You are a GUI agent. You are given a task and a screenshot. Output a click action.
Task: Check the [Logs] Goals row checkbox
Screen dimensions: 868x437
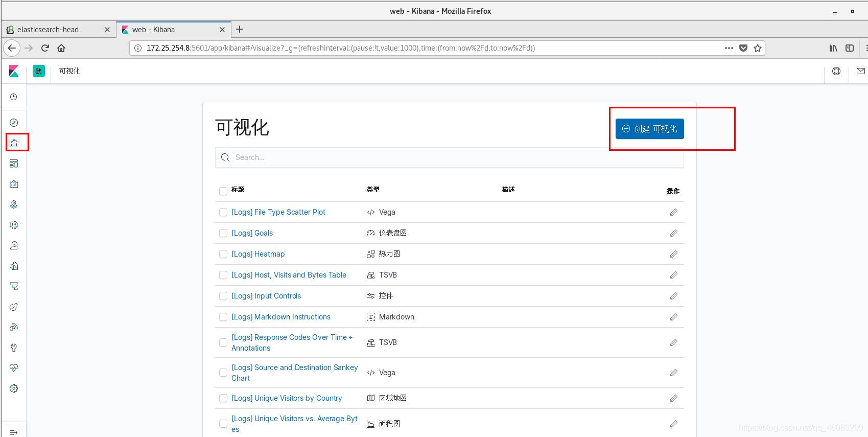[x=223, y=233]
